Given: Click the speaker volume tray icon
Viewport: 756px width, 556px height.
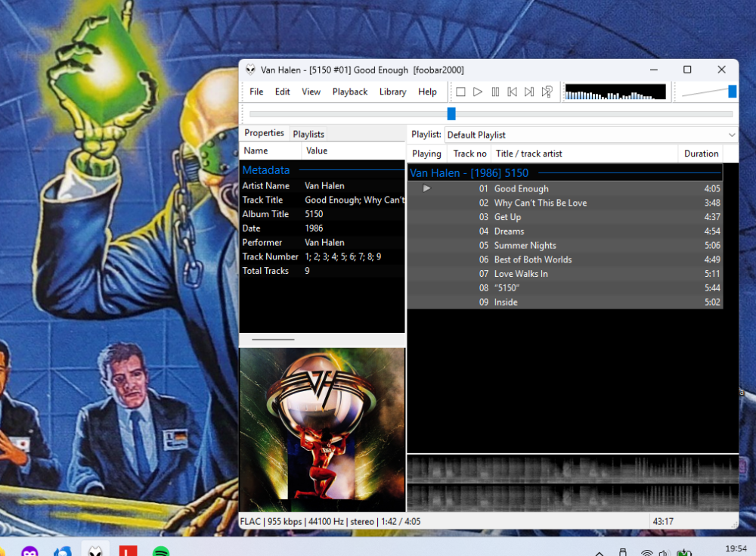Looking at the screenshot, I should coord(665,553).
